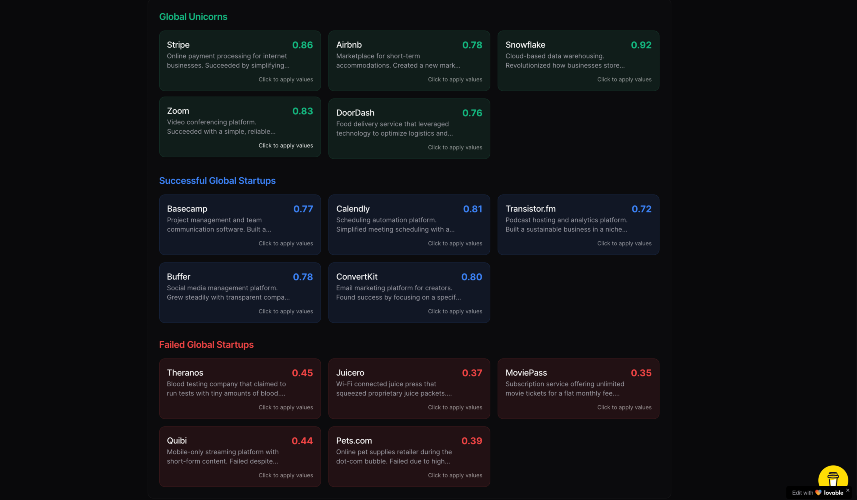
Task: Choose the Zoom video conferencing card
Action: point(240,127)
